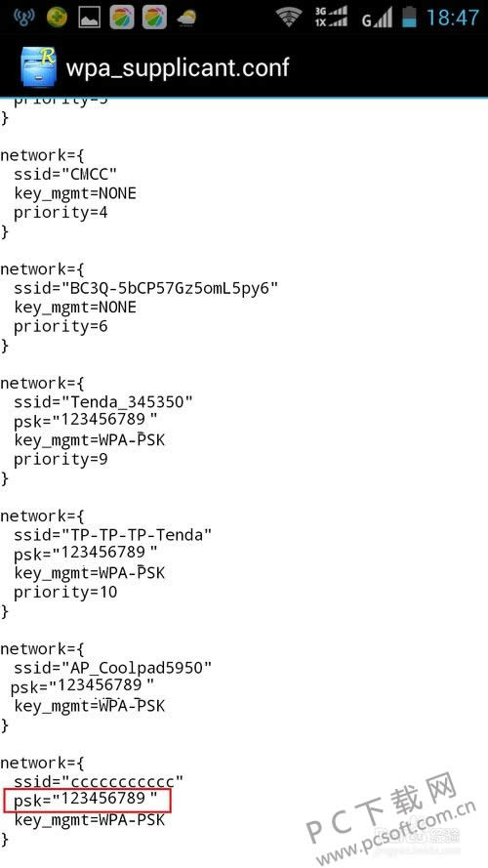Tap the picture notification icon
Image resolution: width=488 pixels, height=868 pixels.
point(90,18)
